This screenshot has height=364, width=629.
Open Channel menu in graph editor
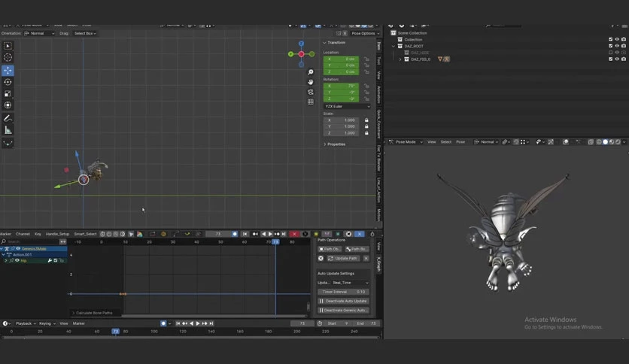coord(23,234)
